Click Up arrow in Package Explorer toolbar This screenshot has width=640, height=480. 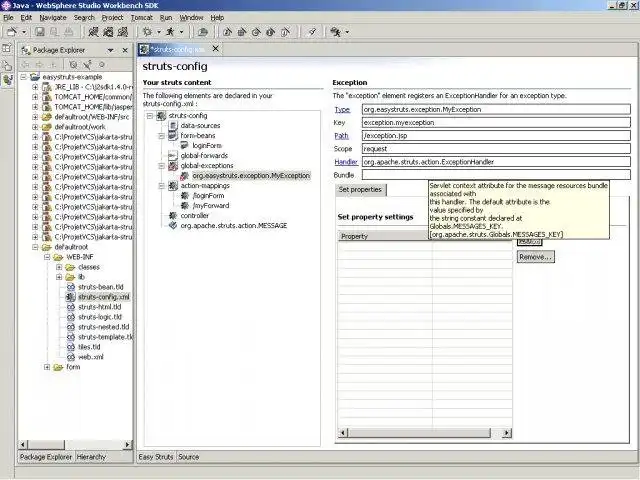[x=53, y=64]
